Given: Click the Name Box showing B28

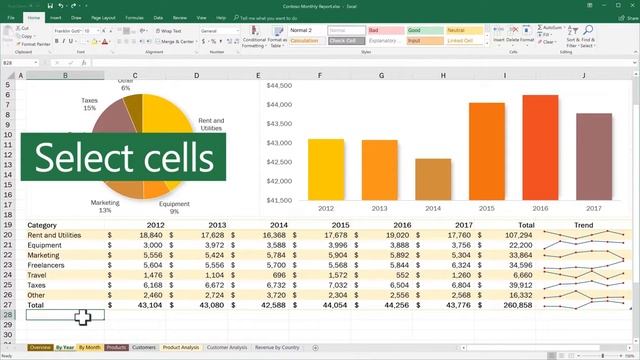Looking at the screenshot, I should pos(19,63).
